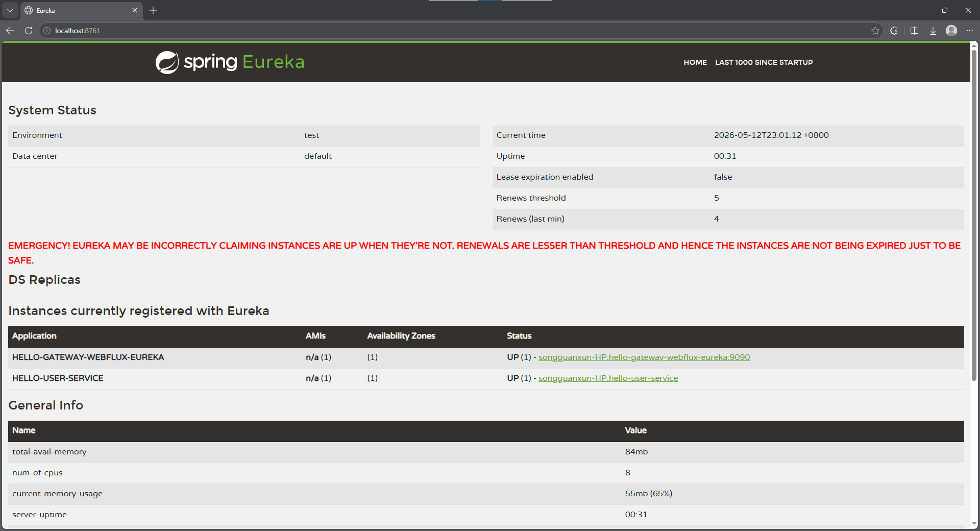
Task: Click the Status column header
Action: (519, 336)
